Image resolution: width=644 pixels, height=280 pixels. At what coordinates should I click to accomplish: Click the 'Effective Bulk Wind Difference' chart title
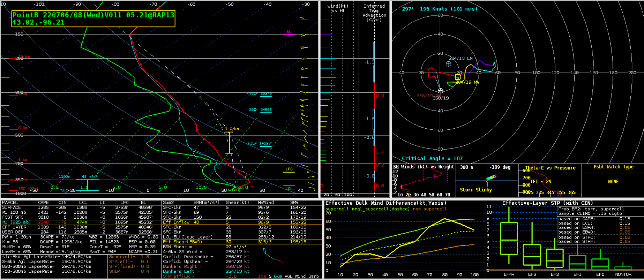tap(386, 203)
